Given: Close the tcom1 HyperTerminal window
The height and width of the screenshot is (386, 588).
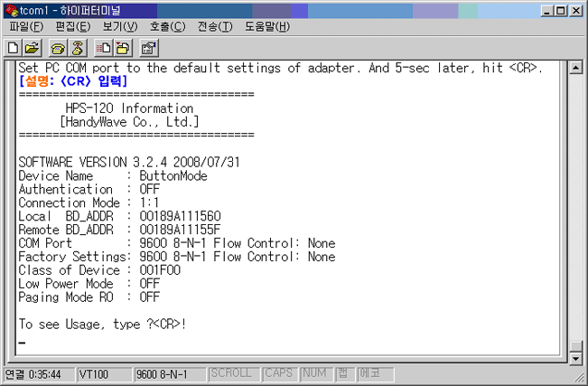Looking at the screenshot, I should [x=576, y=11].
